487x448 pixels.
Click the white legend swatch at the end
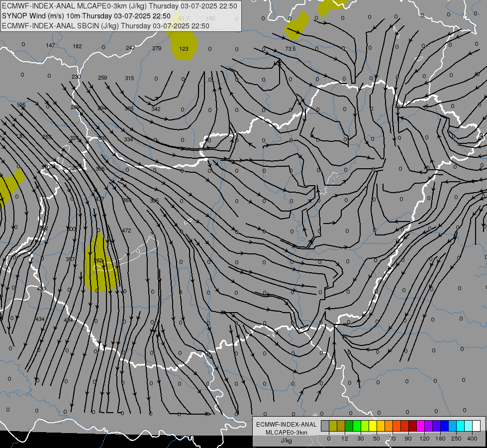click(476, 426)
